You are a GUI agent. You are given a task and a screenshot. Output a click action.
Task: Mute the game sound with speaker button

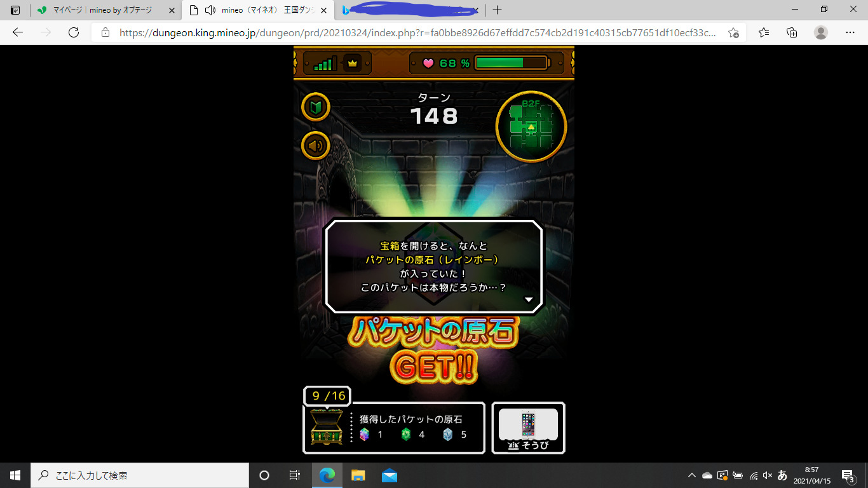coord(315,146)
